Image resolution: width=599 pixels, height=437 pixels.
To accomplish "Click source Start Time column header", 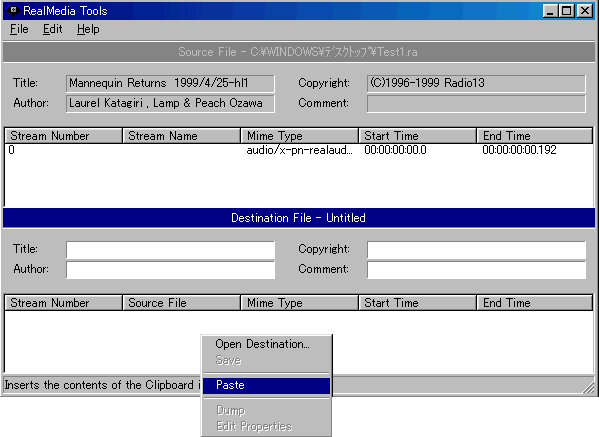I will [x=418, y=136].
